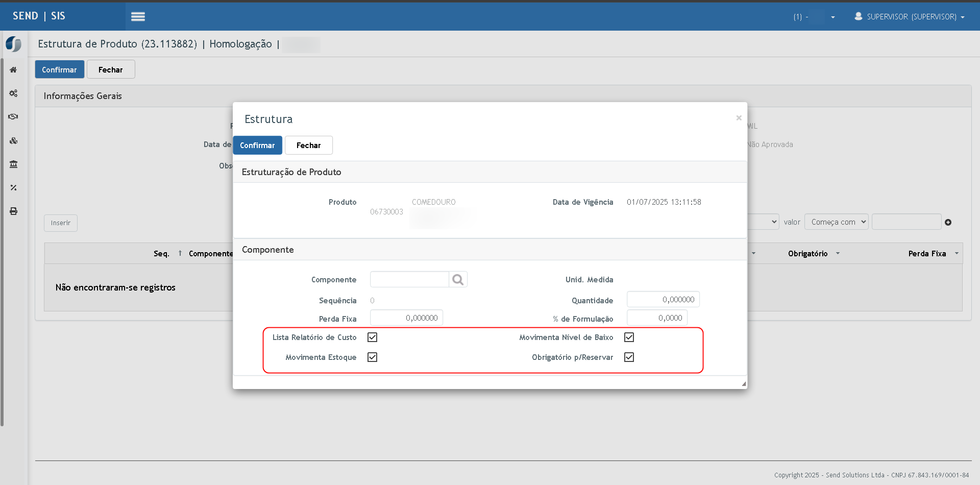The width and height of the screenshot is (980, 485).
Task: Open the cubes icon in sidebar
Action: click(x=13, y=140)
